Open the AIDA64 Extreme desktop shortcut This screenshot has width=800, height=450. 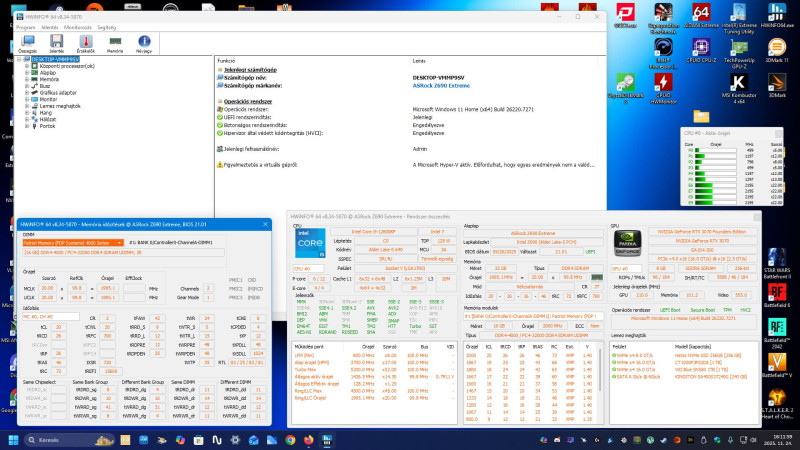coord(701,16)
